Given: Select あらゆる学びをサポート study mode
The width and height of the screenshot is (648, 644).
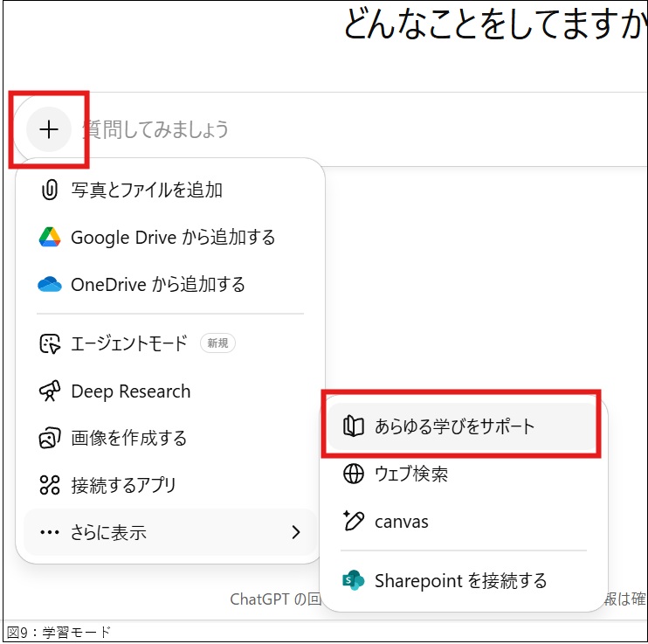Looking at the screenshot, I should click(x=463, y=426).
